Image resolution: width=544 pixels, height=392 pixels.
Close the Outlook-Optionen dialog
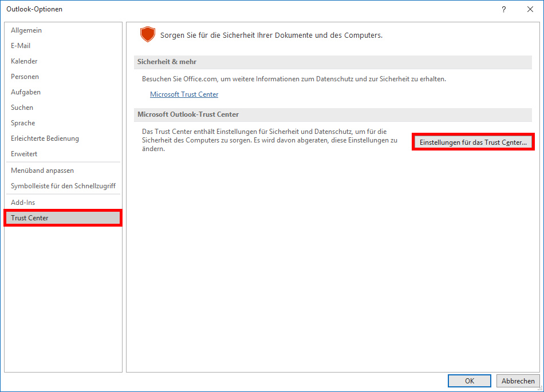530,9
